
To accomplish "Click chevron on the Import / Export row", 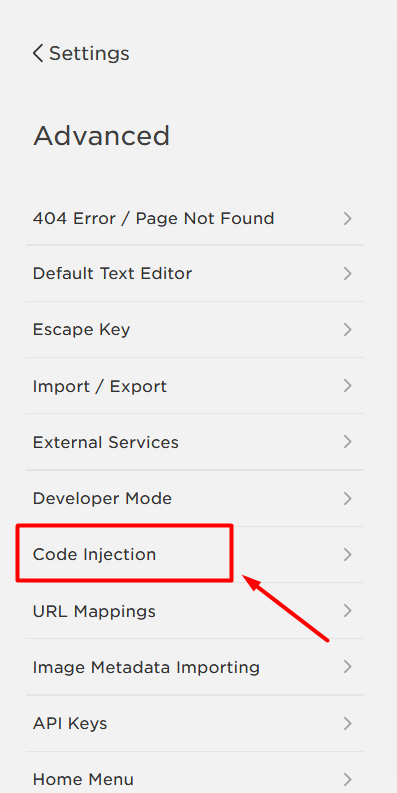I will pos(347,386).
